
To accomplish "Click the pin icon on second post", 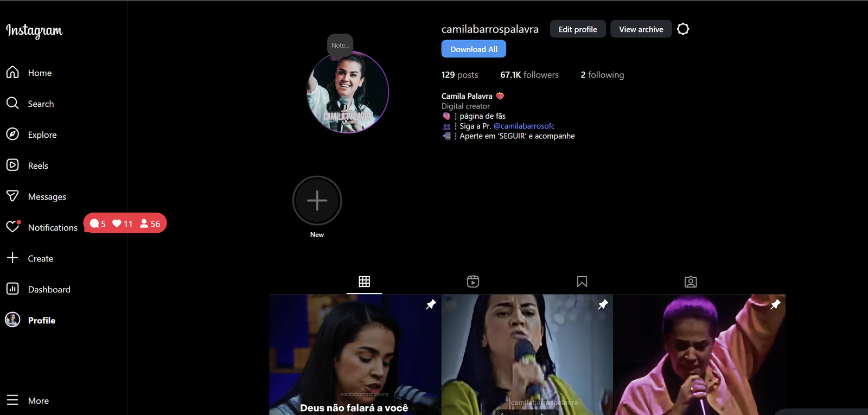I will [x=603, y=304].
